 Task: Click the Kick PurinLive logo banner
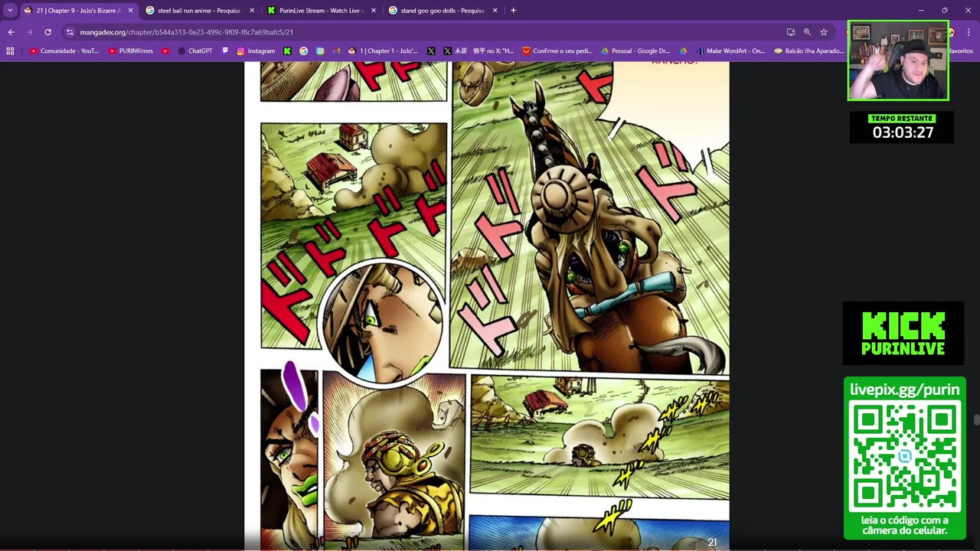(903, 333)
